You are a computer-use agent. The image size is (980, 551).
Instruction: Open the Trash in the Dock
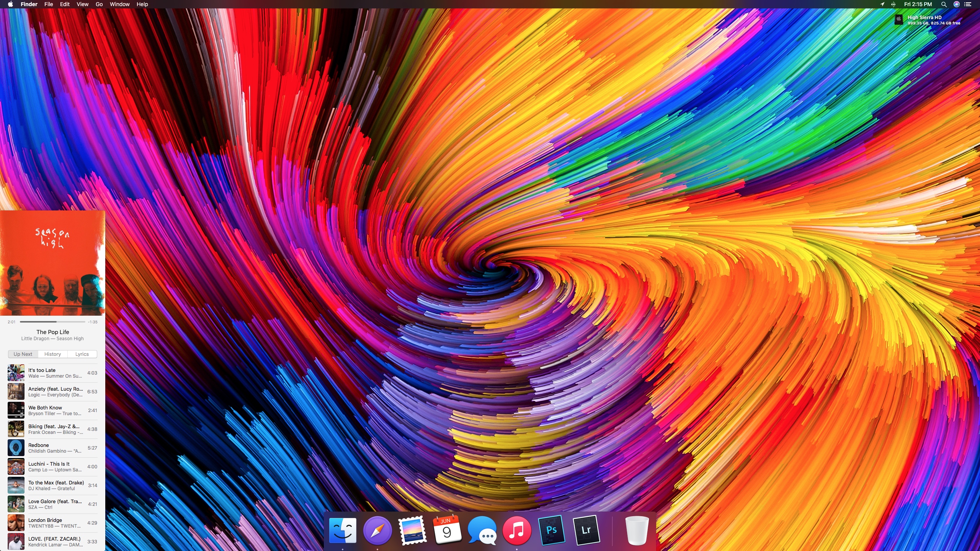tap(637, 530)
